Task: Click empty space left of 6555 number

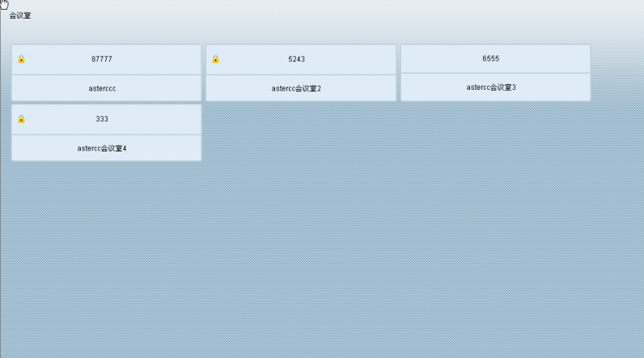Action: (x=437, y=58)
